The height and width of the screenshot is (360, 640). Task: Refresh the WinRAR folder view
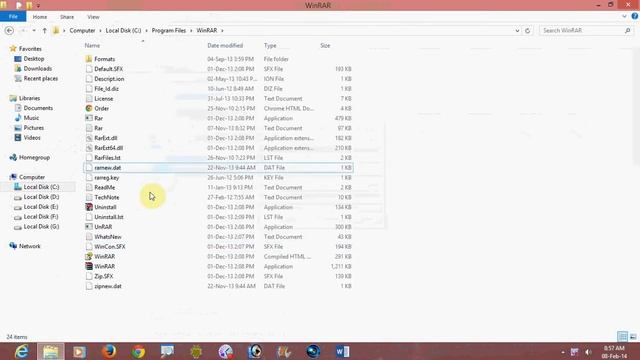click(x=527, y=31)
